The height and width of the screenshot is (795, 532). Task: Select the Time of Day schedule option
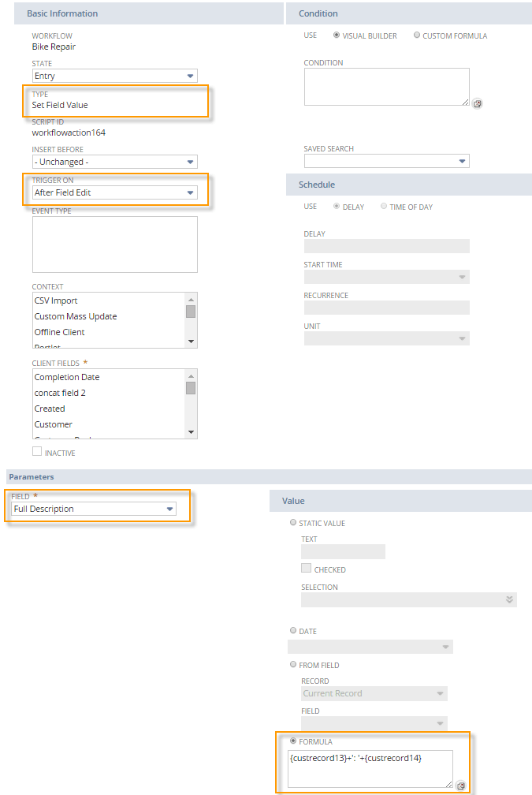tap(384, 206)
